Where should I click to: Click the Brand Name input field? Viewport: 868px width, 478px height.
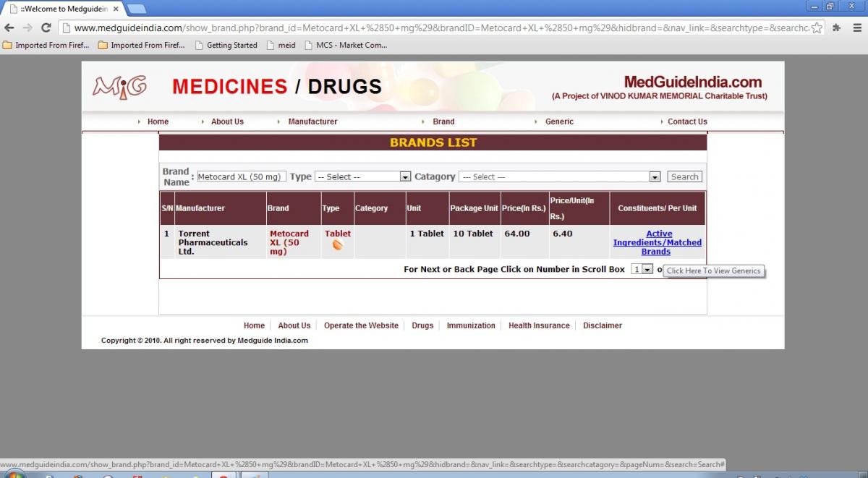(241, 176)
